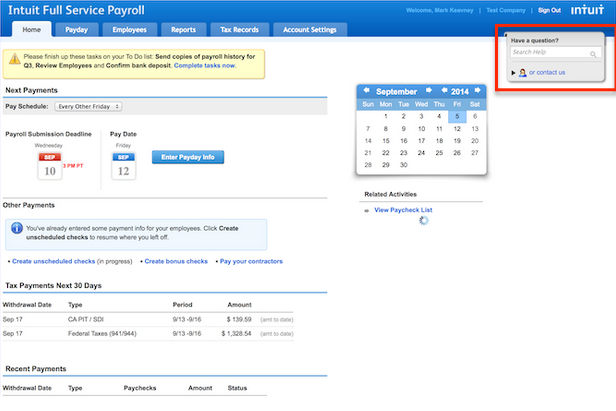Go to previous month in calendar
This screenshot has height=411, width=616.
pos(367,90)
